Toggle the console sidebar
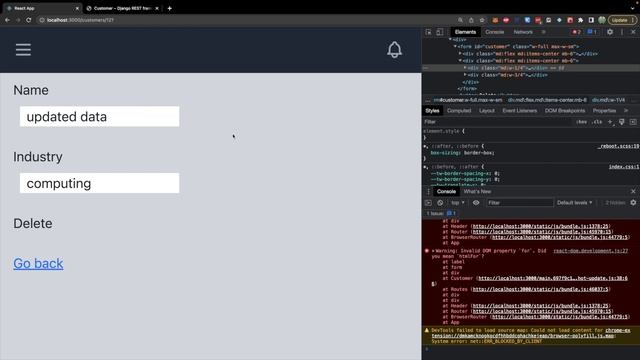The width and height of the screenshot is (640, 360). click(428, 202)
